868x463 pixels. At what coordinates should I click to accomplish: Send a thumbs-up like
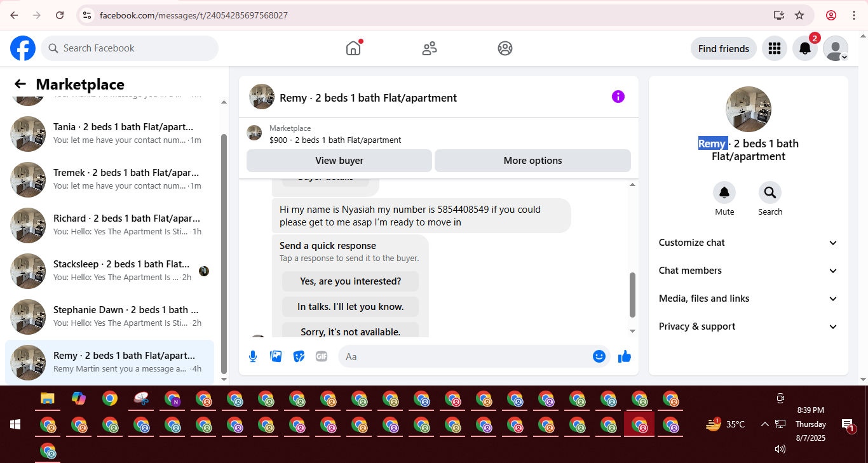tap(625, 356)
